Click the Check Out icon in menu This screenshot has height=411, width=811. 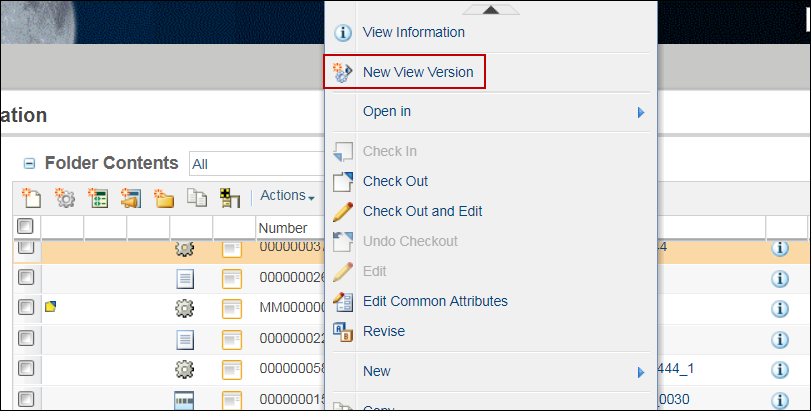pos(343,181)
